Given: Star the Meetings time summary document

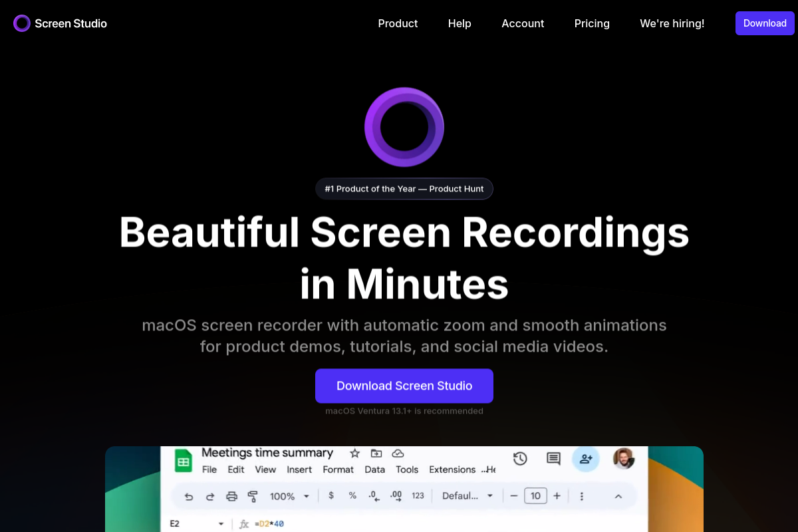Looking at the screenshot, I should 354,453.
